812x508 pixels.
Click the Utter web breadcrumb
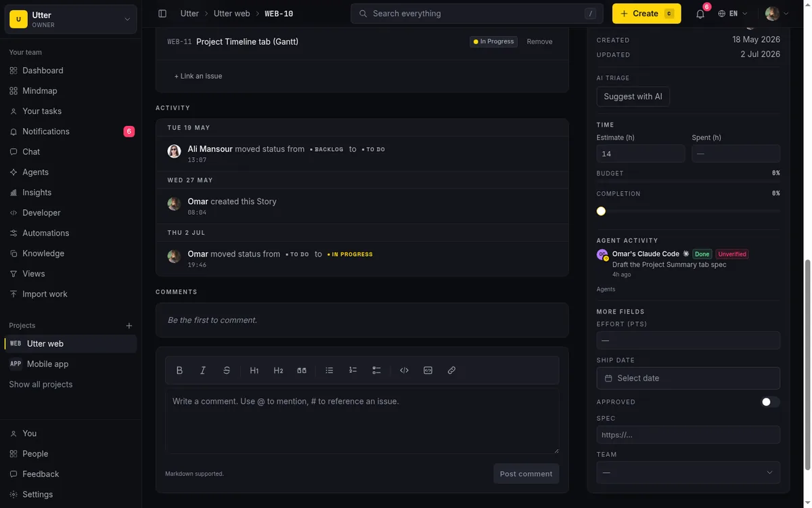click(231, 14)
